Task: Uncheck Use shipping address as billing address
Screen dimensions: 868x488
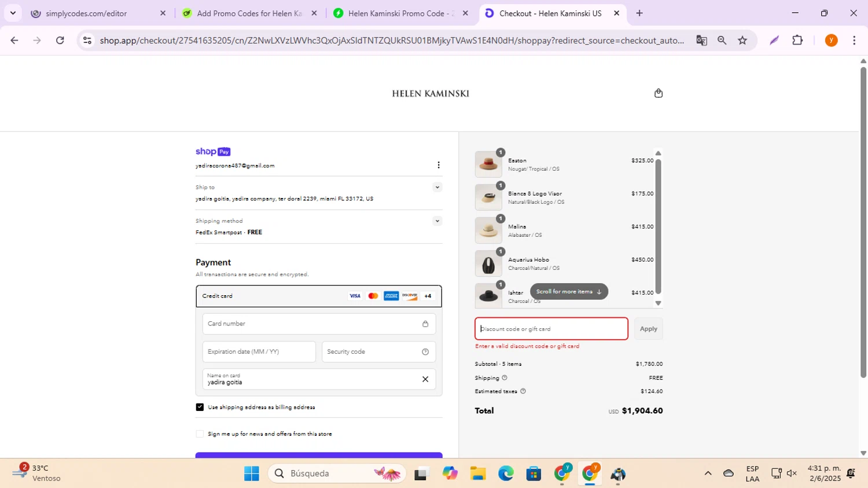Action: coord(200,407)
